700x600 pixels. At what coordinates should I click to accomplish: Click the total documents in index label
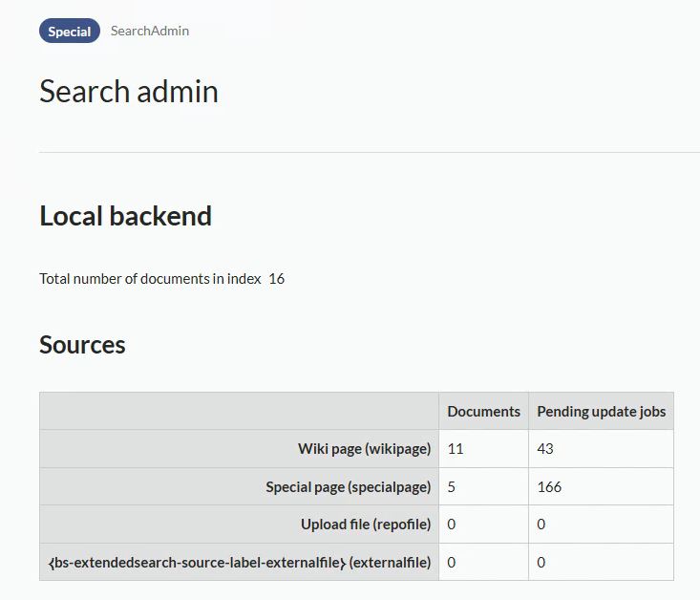coord(150,279)
